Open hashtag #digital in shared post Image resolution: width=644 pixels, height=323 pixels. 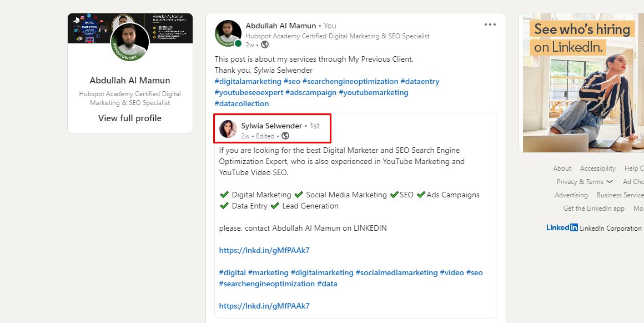[233, 272]
